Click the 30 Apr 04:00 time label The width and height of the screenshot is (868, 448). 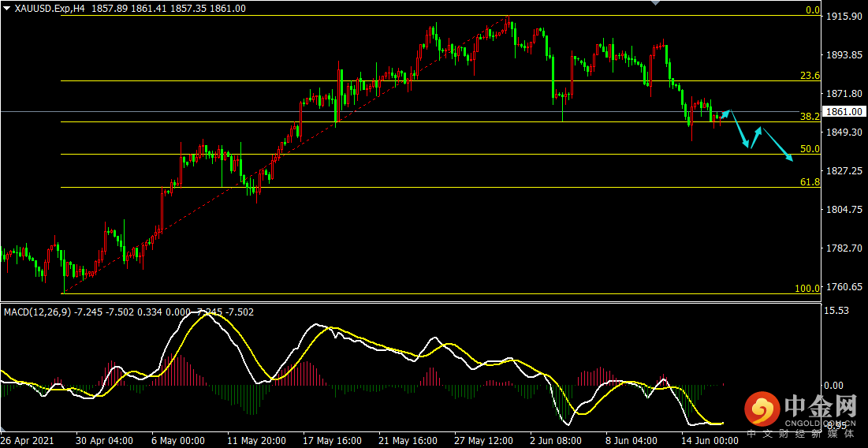104,441
